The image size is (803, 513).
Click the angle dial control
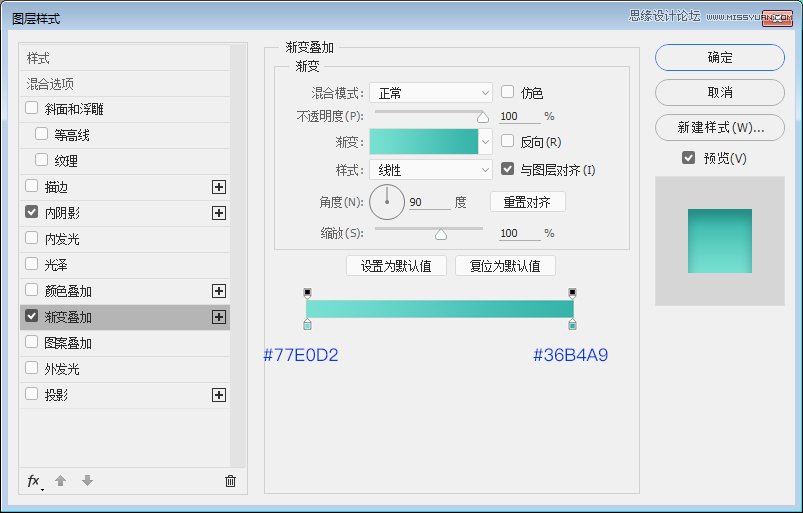(387, 202)
